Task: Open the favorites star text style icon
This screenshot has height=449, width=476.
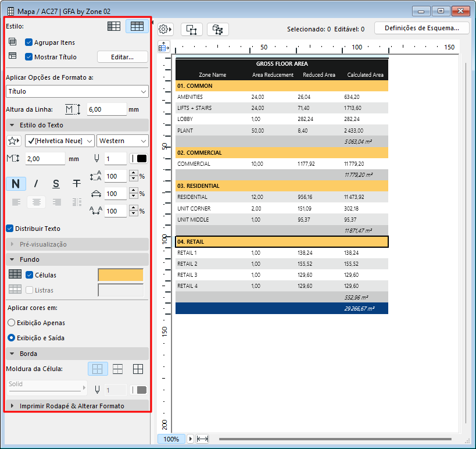Action: (14, 141)
